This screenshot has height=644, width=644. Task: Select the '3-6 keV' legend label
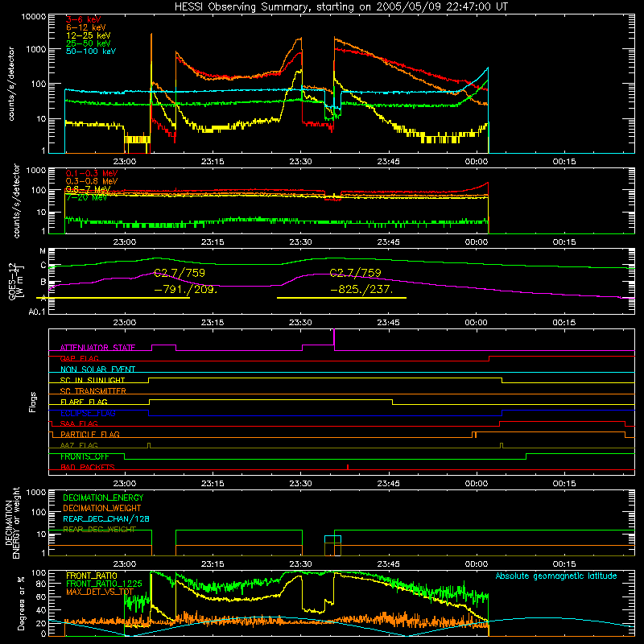pos(83,19)
